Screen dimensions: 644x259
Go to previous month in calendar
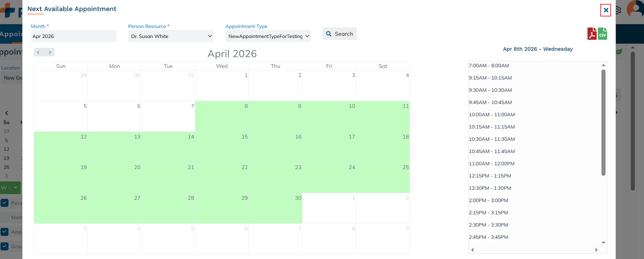pyautogui.click(x=38, y=52)
